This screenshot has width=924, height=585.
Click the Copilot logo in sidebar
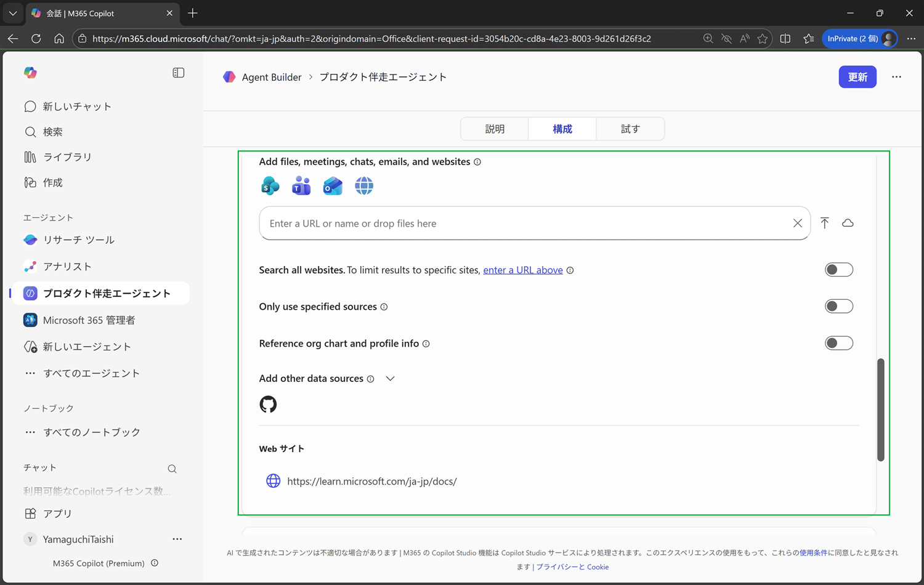pyautogui.click(x=30, y=73)
